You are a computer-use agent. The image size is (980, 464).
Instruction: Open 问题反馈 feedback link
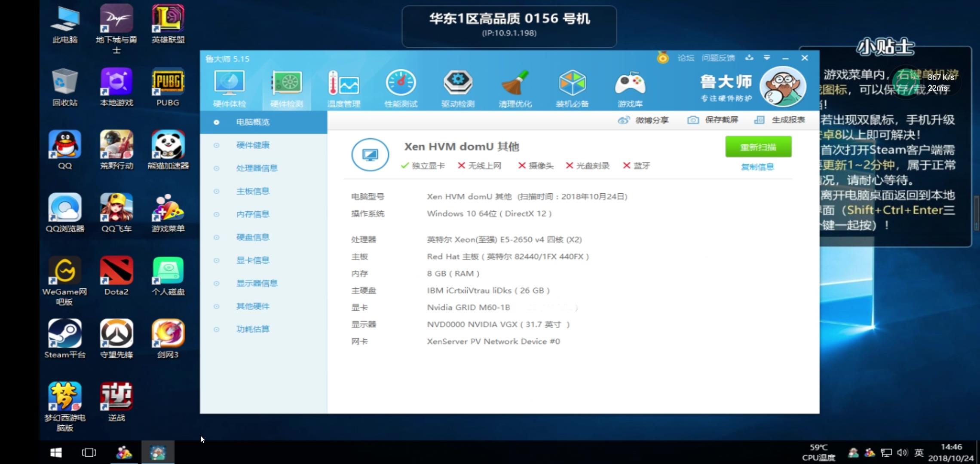pos(718,58)
